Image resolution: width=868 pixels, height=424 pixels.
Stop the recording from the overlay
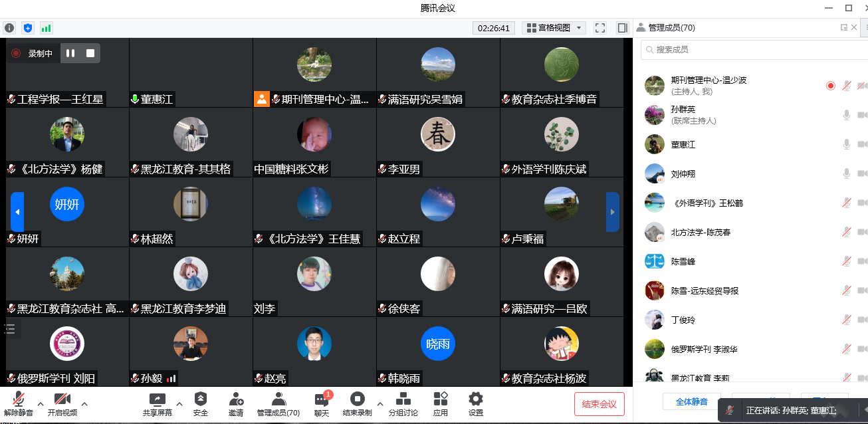(90, 53)
